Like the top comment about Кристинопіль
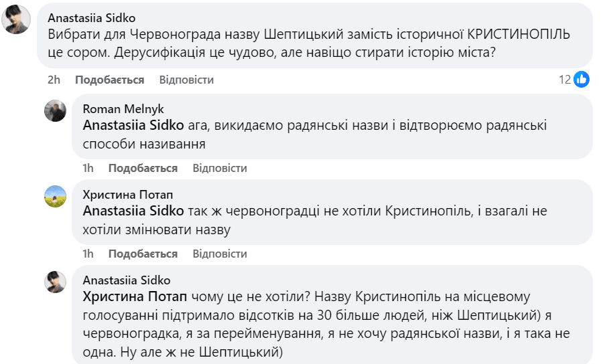The height and width of the screenshot is (364, 613). tap(109, 80)
